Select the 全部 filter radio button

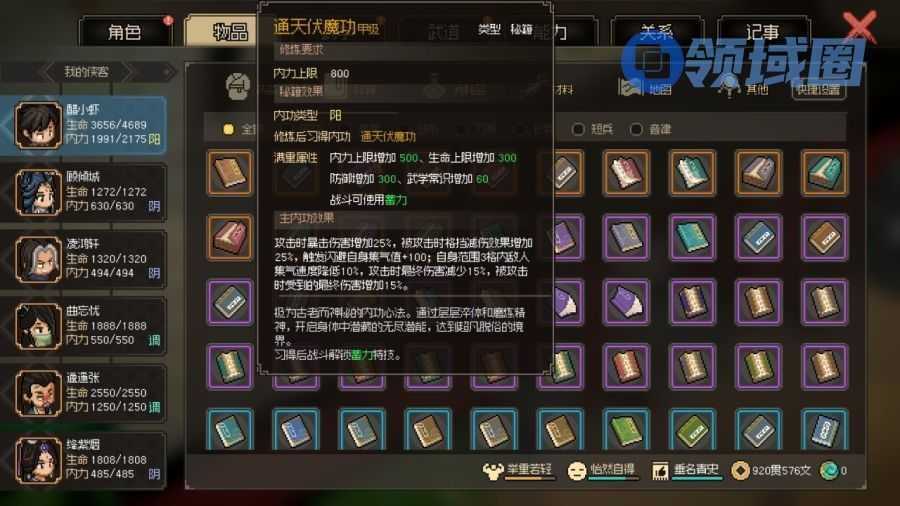[228, 130]
